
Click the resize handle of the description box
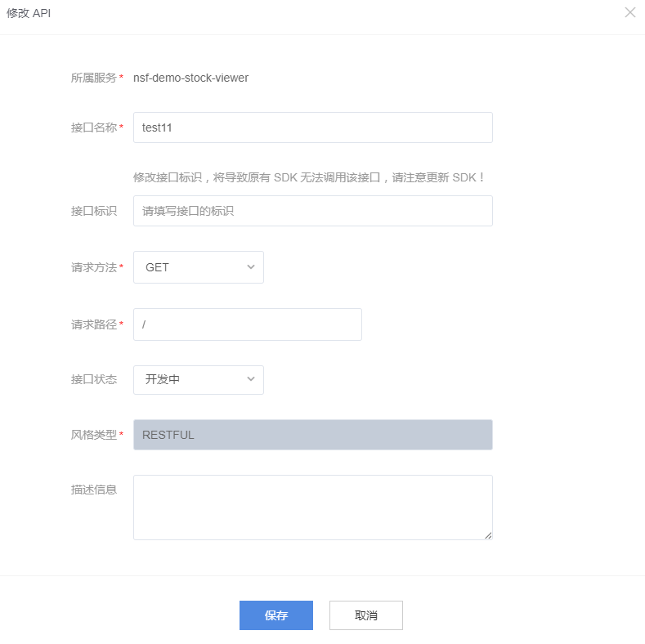(x=488, y=535)
